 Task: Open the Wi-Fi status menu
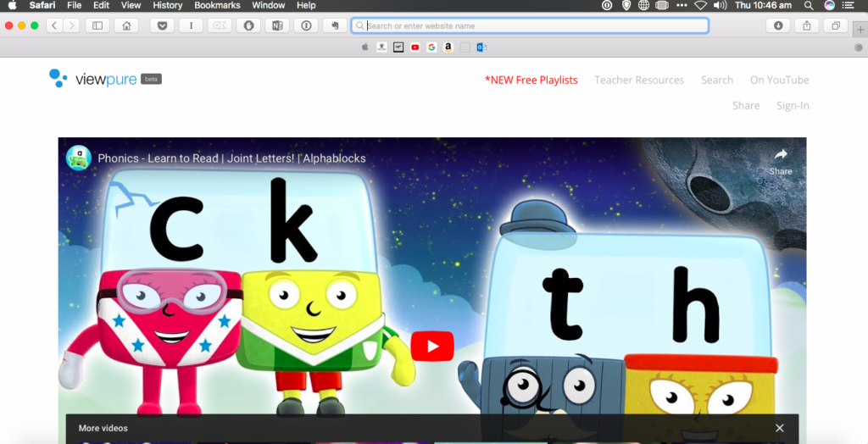tap(701, 6)
